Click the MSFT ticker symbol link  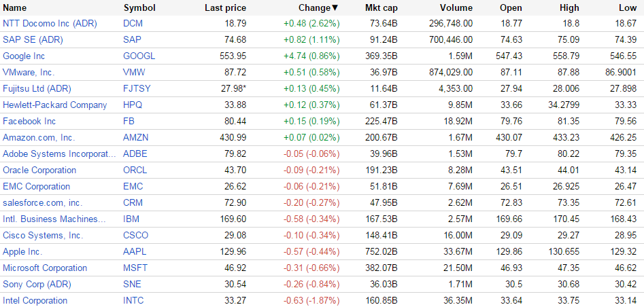tap(135, 268)
